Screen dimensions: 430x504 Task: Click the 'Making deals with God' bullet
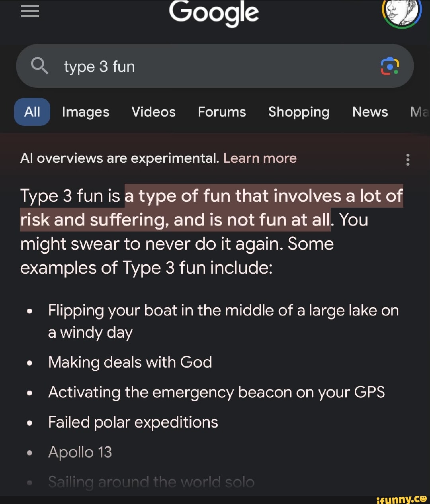point(130,362)
